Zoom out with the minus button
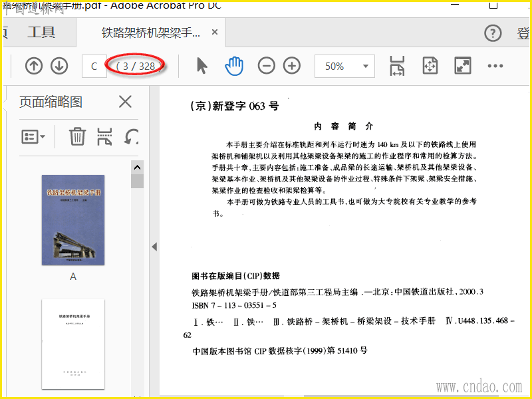532x399 pixels. (267, 66)
